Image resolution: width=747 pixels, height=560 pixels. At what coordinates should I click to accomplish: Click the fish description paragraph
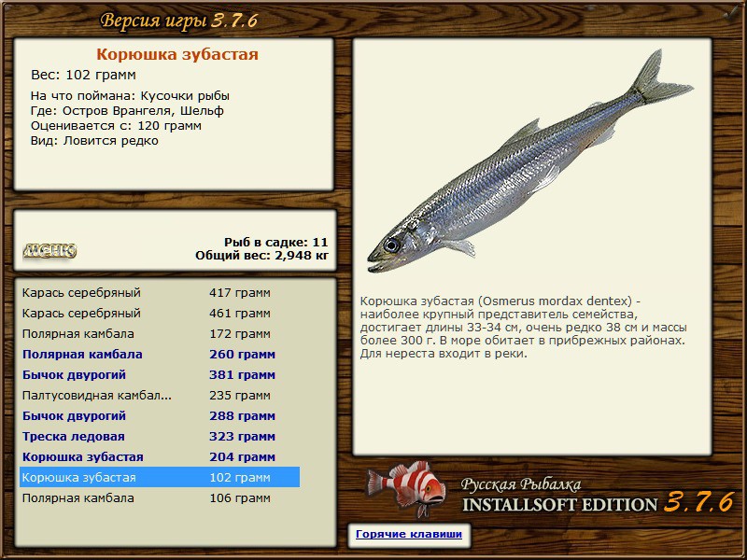tap(524, 328)
